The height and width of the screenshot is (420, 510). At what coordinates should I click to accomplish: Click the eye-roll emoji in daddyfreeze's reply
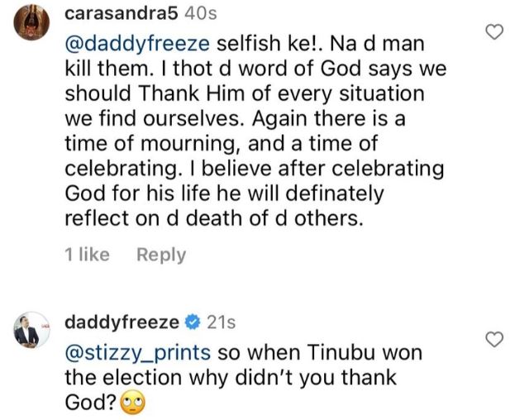pyautogui.click(x=133, y=405)
